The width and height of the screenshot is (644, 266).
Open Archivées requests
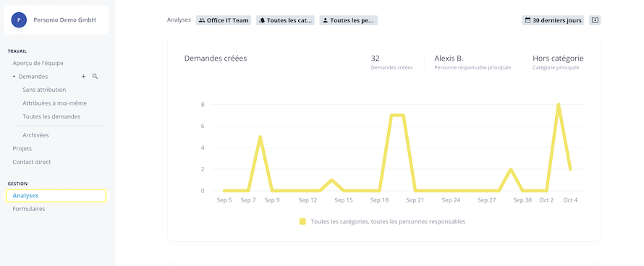tap(35, 135)
